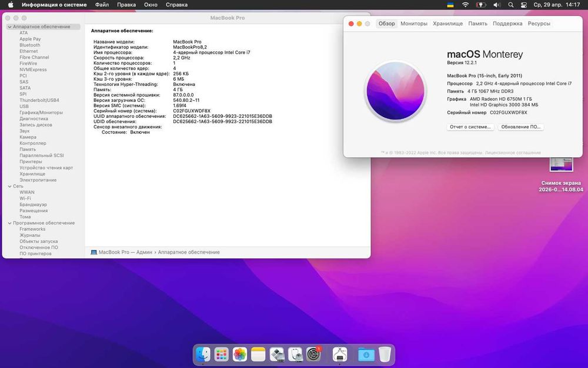Select Apple Pay in the sidebar
Viewport: 588px width, 368px height.
point(30,39)
